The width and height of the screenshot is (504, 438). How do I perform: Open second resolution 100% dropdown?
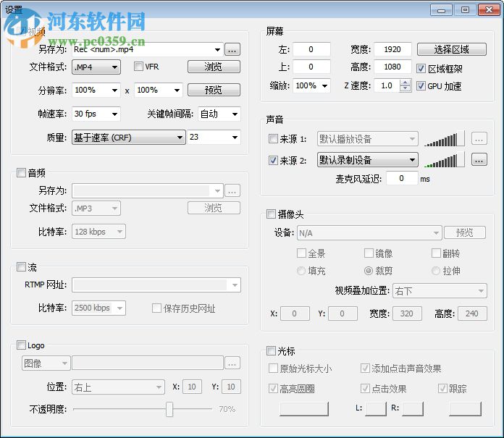click(159, 90)
